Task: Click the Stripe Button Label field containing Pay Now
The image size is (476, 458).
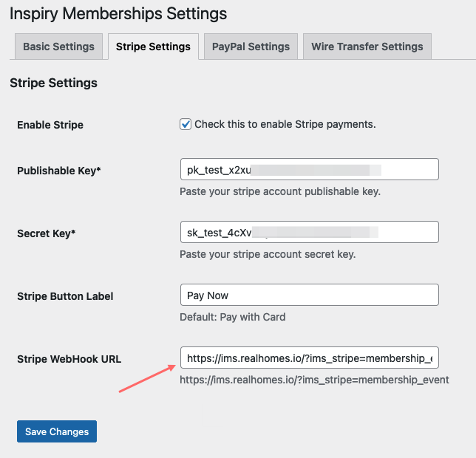Action: click(310, 295)
